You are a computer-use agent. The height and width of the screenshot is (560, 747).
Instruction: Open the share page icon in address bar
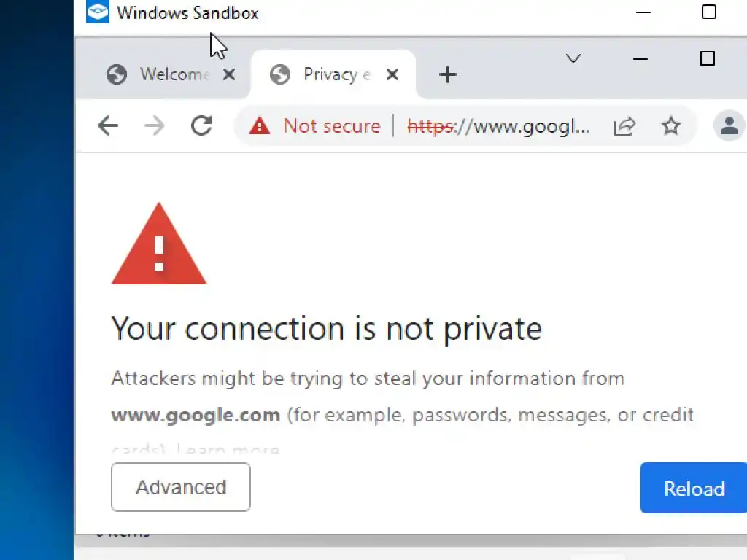click(624, 126)
